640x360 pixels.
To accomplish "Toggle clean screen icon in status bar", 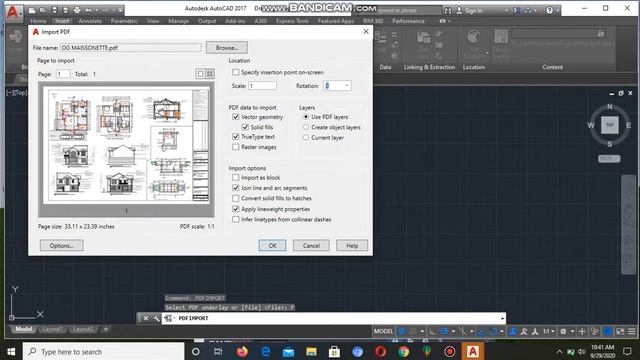I will point(620,331).
